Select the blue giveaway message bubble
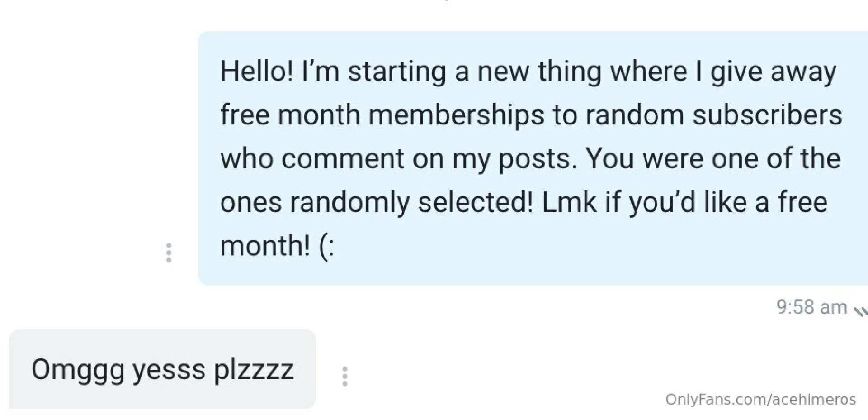The image size is (868, 420). (x=529, y=157)
